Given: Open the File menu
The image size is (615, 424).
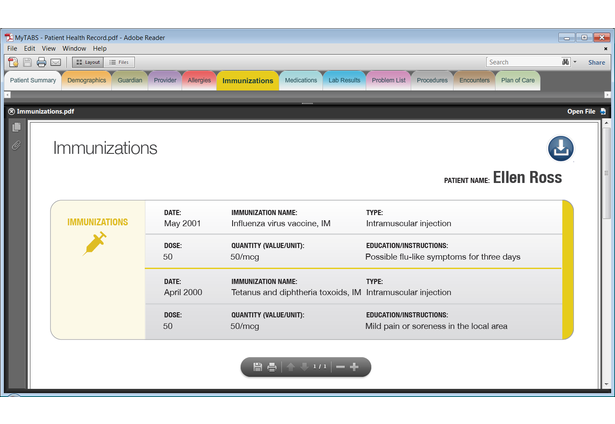Looking at the screenshot, I should (x=12, y=48).
